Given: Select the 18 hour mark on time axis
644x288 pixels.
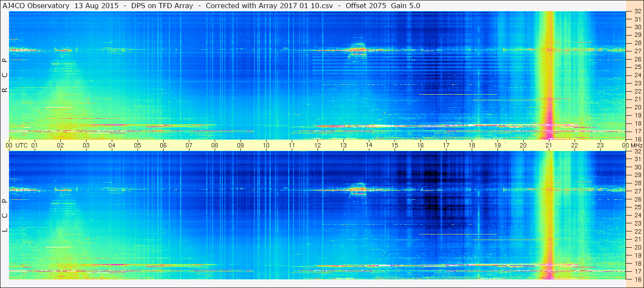Looking at the screenshot, I should point(472,145).
